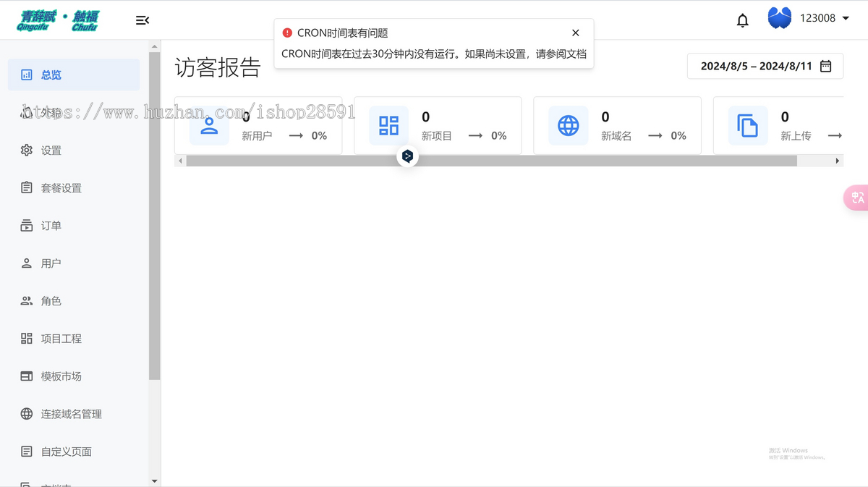Click the sidebar scrollbar down arrow
This screenshot has width=868, height=487.
click(x=154, y=481)
